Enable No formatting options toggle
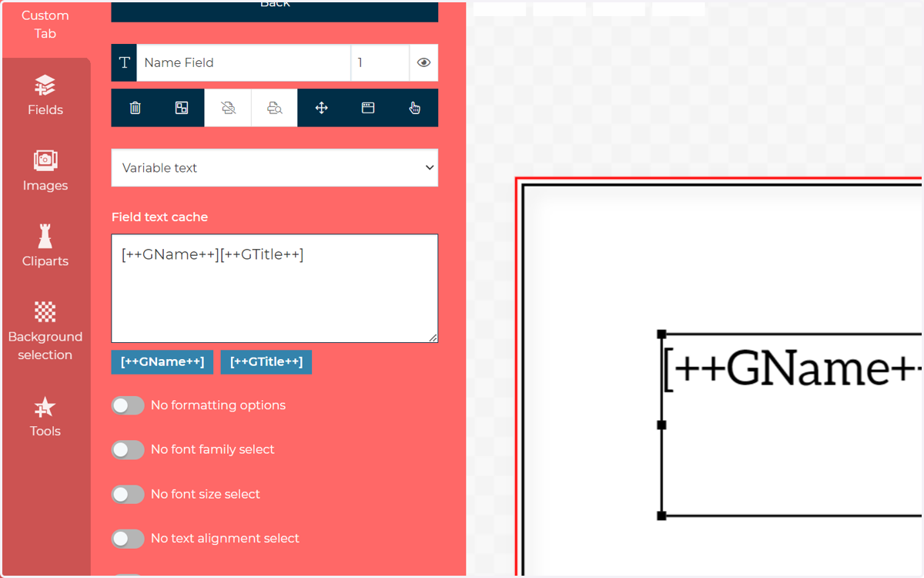The width and height of the screenshot is (924, 578). pyautogui.click(x=128, y=405)
